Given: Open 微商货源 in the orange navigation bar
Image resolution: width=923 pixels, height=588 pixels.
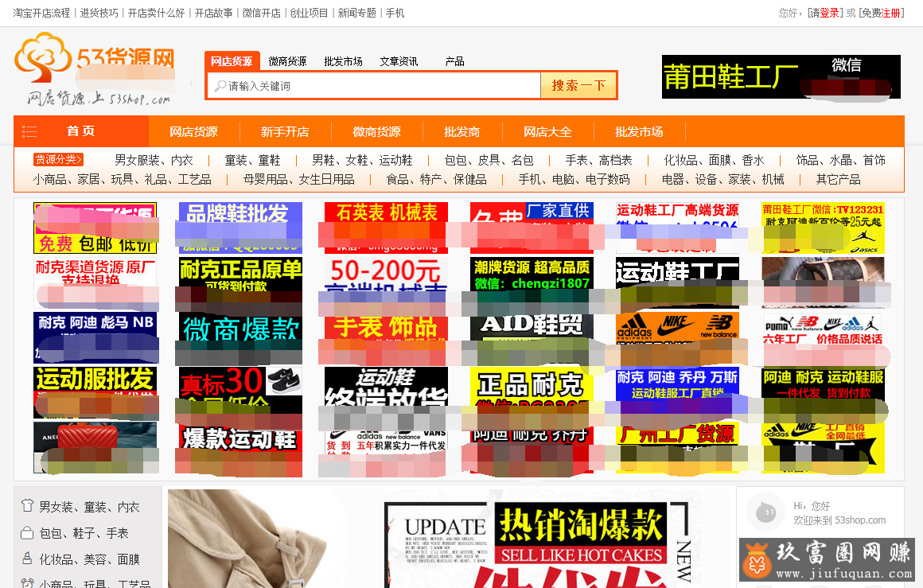Looking at the screenshot, I should tap(376, 132).
